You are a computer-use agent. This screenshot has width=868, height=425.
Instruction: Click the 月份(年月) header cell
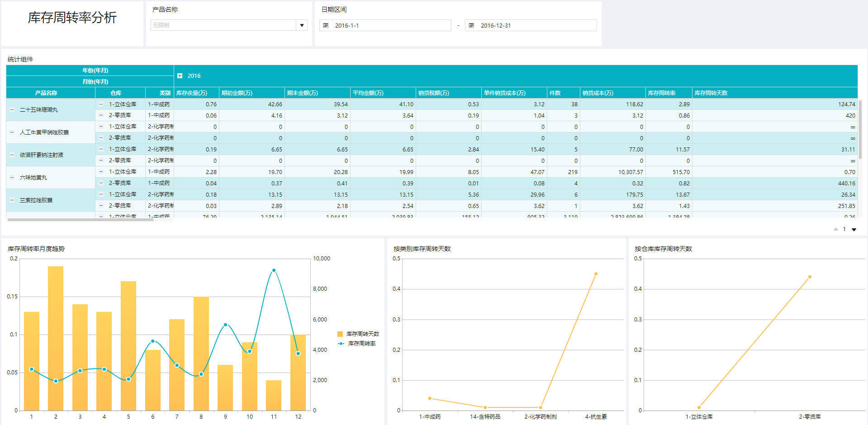[x=90, y=81]
